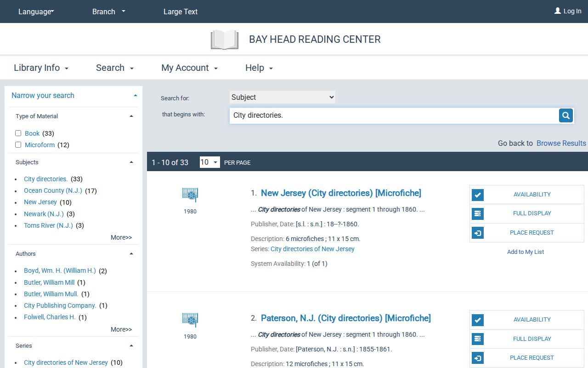Open the Library Info menu

click(x=41, y=68)
